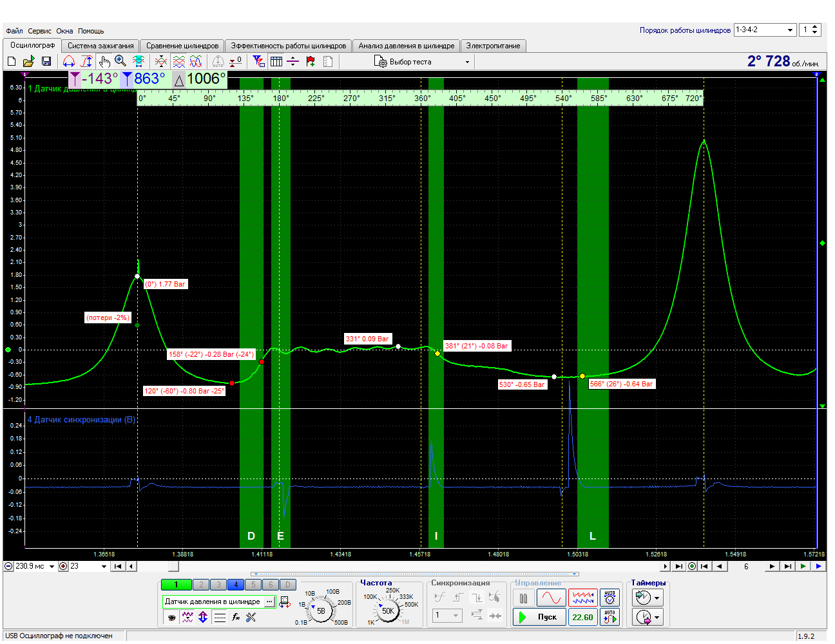
Task: Open the synchronization channel 1 dropdown
Action: coord(447,616)
